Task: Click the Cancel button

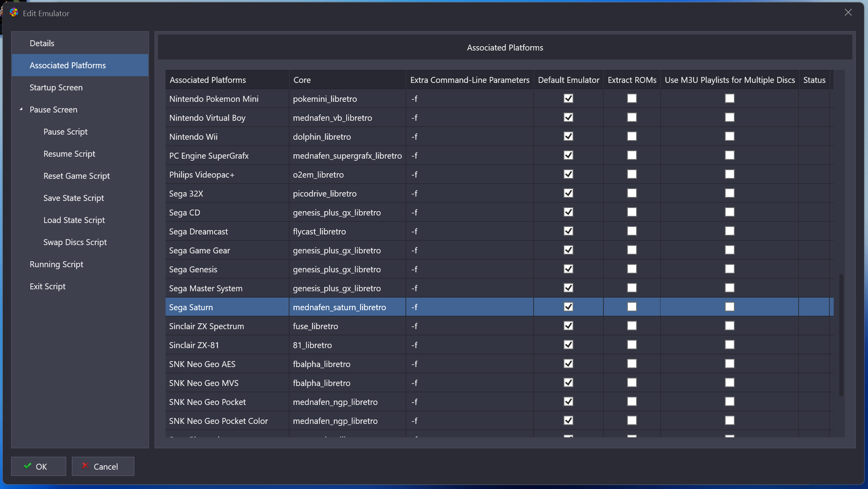Action: 103,466
